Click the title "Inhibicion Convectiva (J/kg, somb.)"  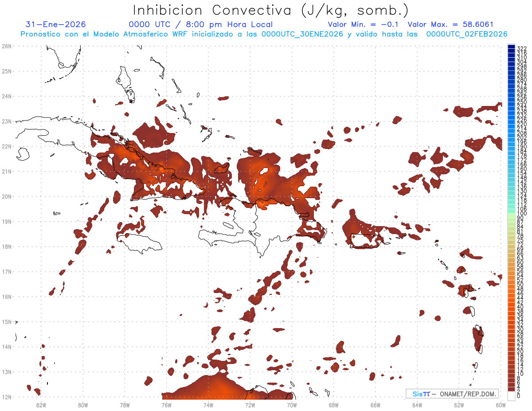(271, 11)
